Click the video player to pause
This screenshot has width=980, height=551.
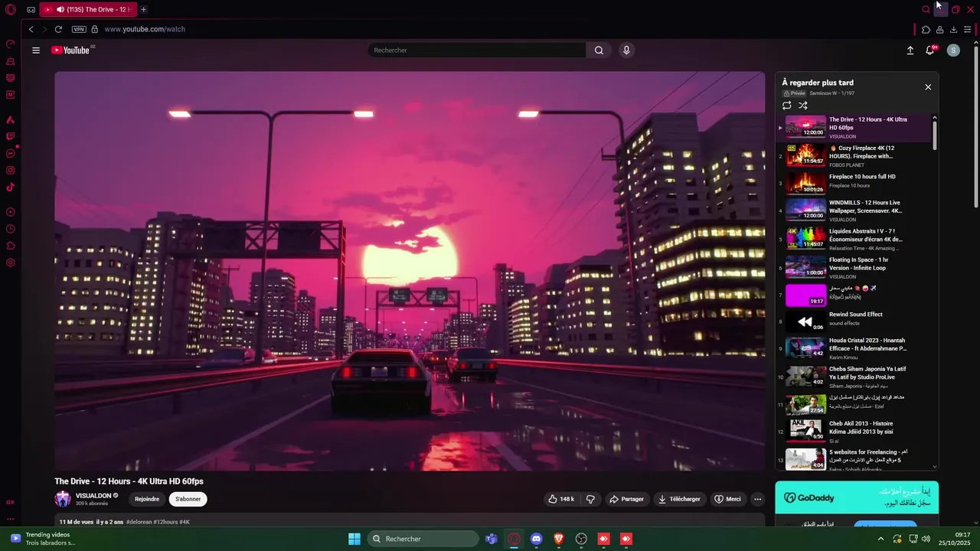pyautogui.click(x=410, y=271)
